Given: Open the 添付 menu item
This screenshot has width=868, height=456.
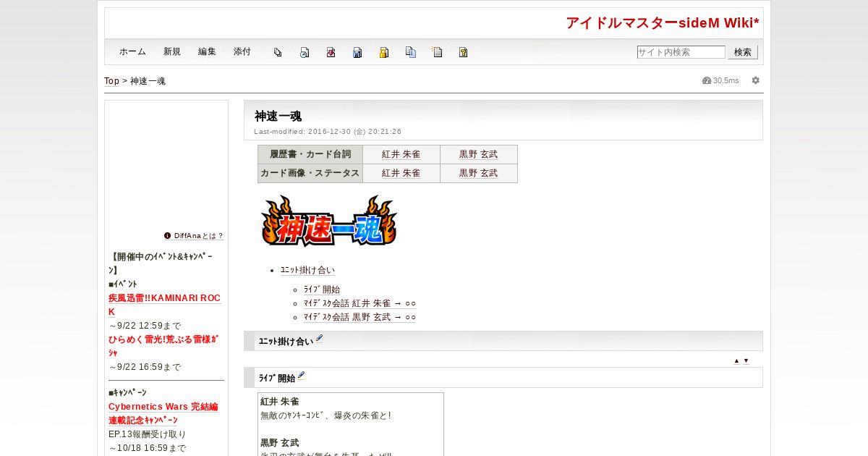Looking at the screenshot, I should (x=242, y=51).
